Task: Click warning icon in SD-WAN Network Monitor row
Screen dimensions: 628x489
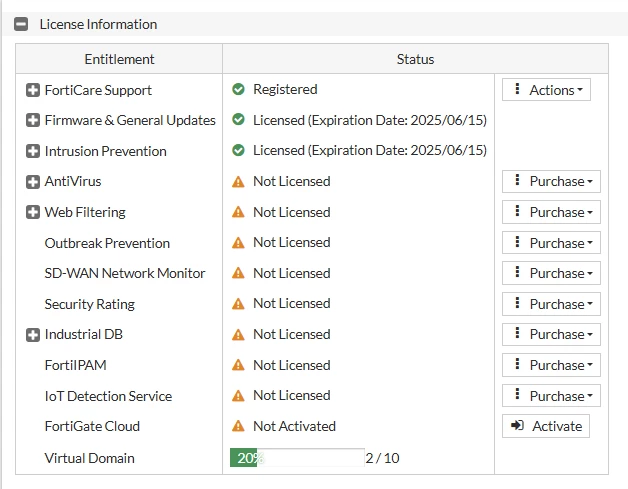Action: click(x=238, y=273)
